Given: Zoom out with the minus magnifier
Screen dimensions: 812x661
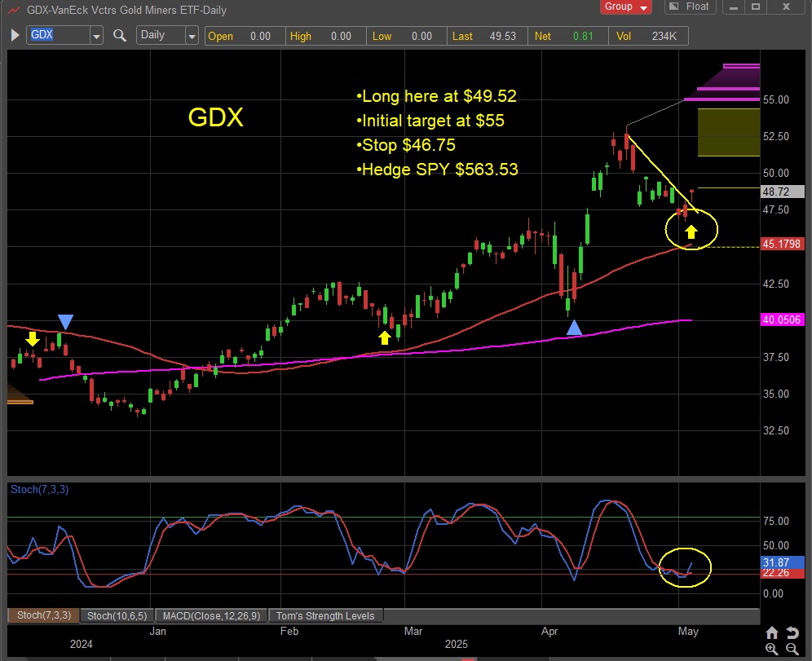Looking at the screenshot, I should (x=792, y=649).
